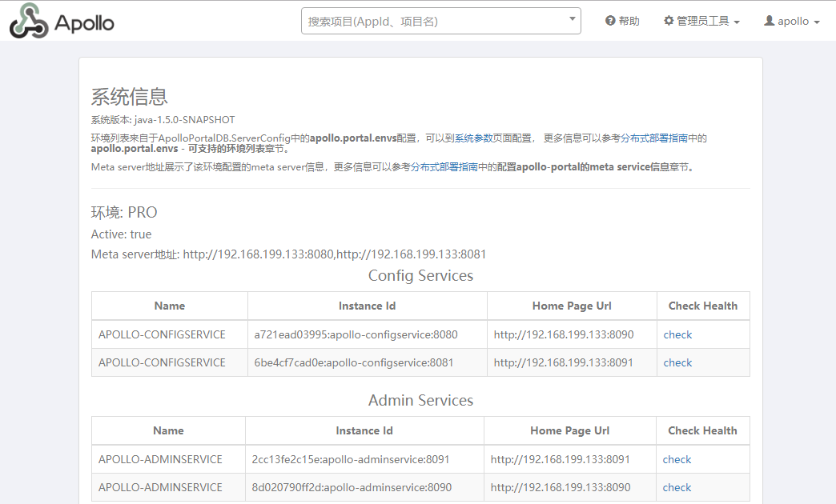Screen dimensions: 836x504
Task: Open the 系统参数 page link
Action: click(473, 138)
